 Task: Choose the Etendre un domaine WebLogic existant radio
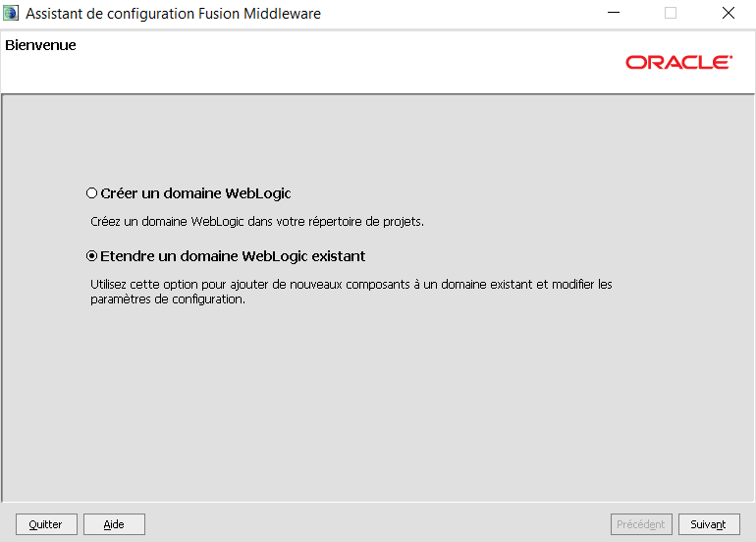click(x=92, y=256)
